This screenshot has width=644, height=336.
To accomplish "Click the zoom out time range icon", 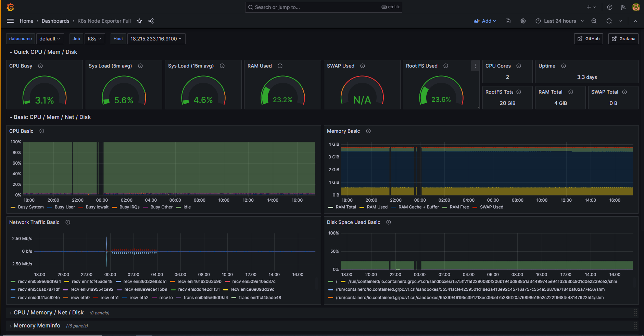I will 594,21.
